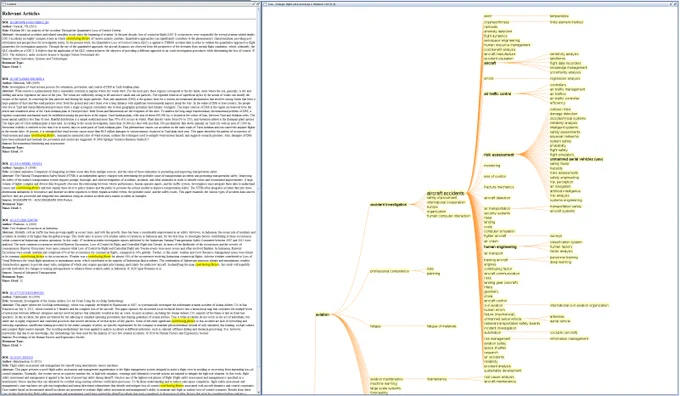The image size is (680, 396).
Task: Select the 'fracture mechanics' node
Action: (499, 187)
